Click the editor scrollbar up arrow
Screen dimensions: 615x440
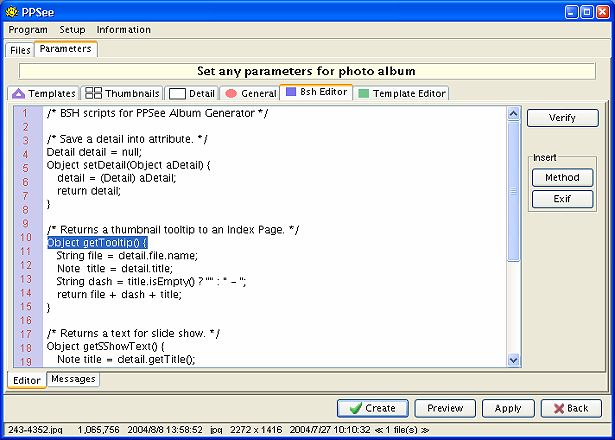tap(513, 114)
